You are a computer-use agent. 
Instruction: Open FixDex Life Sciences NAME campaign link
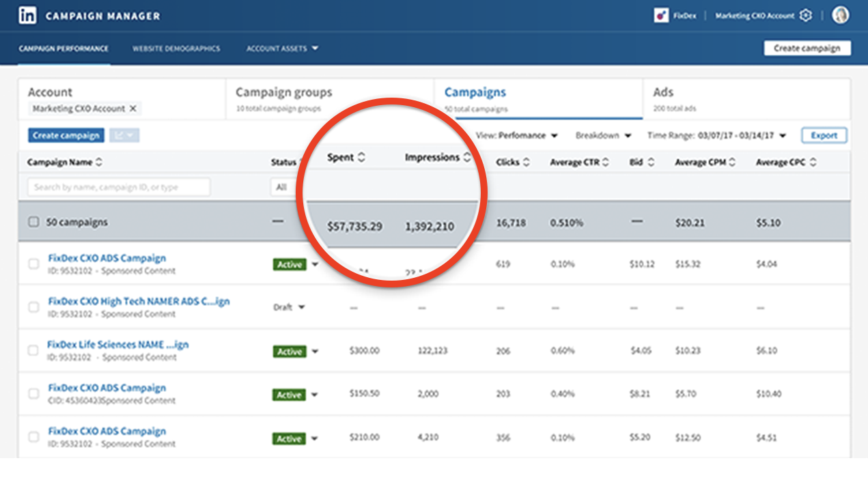[x=117, y=345]
